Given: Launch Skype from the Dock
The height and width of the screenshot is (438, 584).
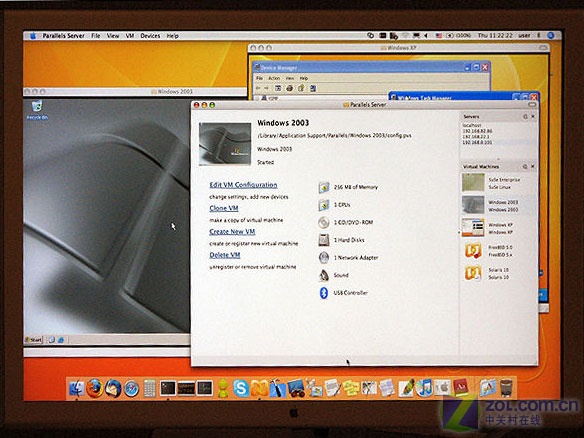Looking at the screenshot, I should (241, 388).
